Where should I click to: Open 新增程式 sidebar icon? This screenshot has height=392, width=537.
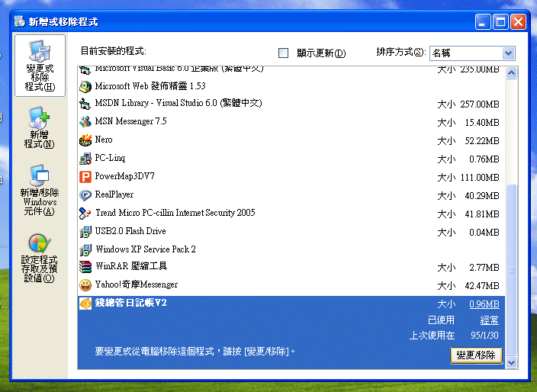pos(40,127)
